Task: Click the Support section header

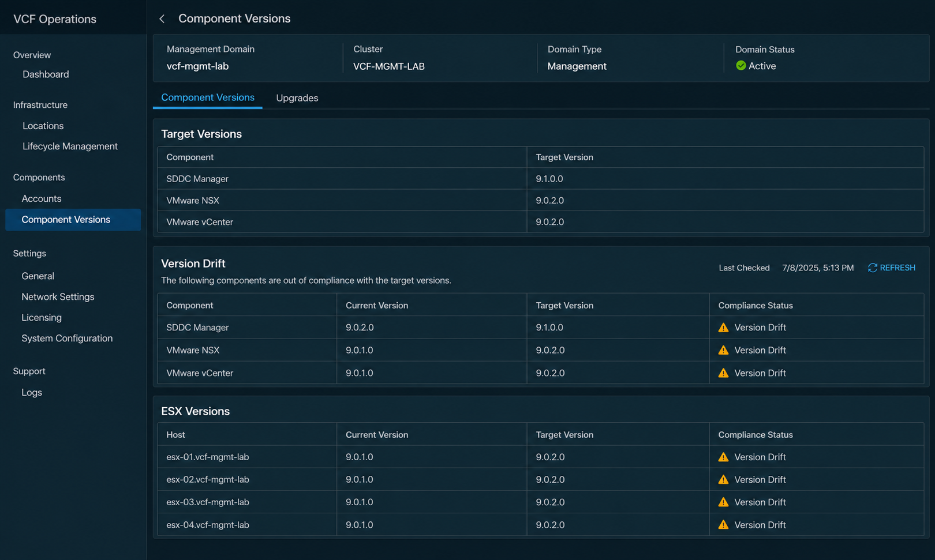Action: [x=29, y=371]
